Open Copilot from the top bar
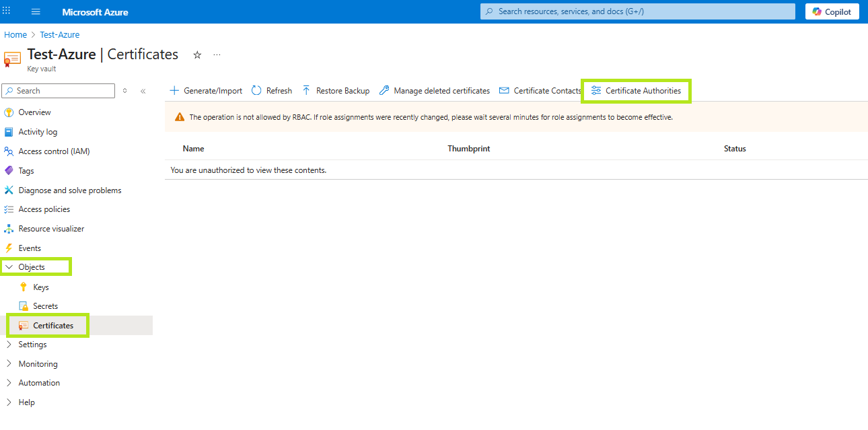Screen dimensions: 868x430 coord(832,11)
